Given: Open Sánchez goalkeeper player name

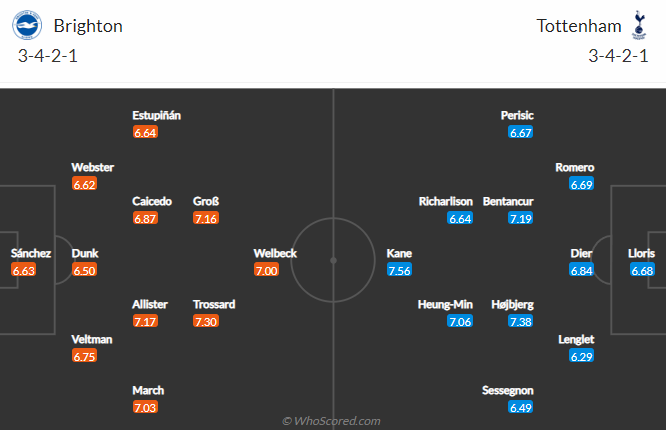Looking at the screenshot, I should click(24, 253).
